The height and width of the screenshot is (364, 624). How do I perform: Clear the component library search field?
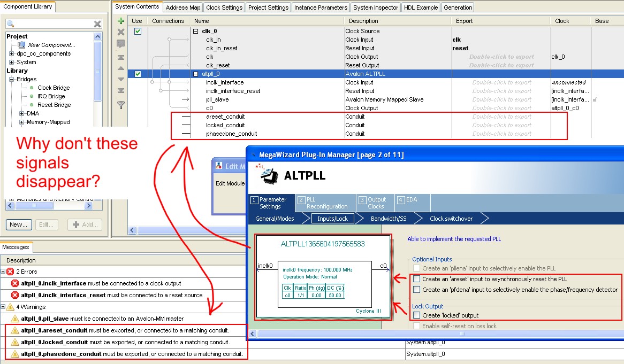[97, 24]
